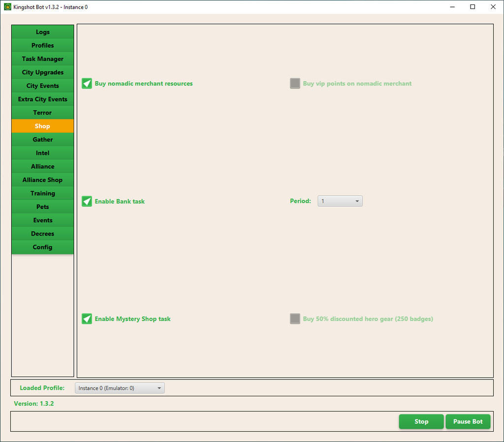
Task: Toggle Enable Mystery Shop task checkbox
Action: tap(87, 319)
